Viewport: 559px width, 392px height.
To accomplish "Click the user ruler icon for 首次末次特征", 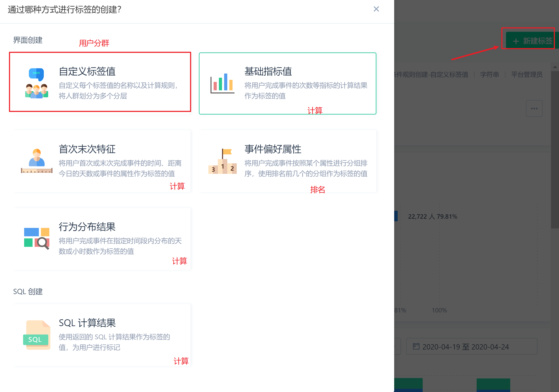I will point(37,161).
